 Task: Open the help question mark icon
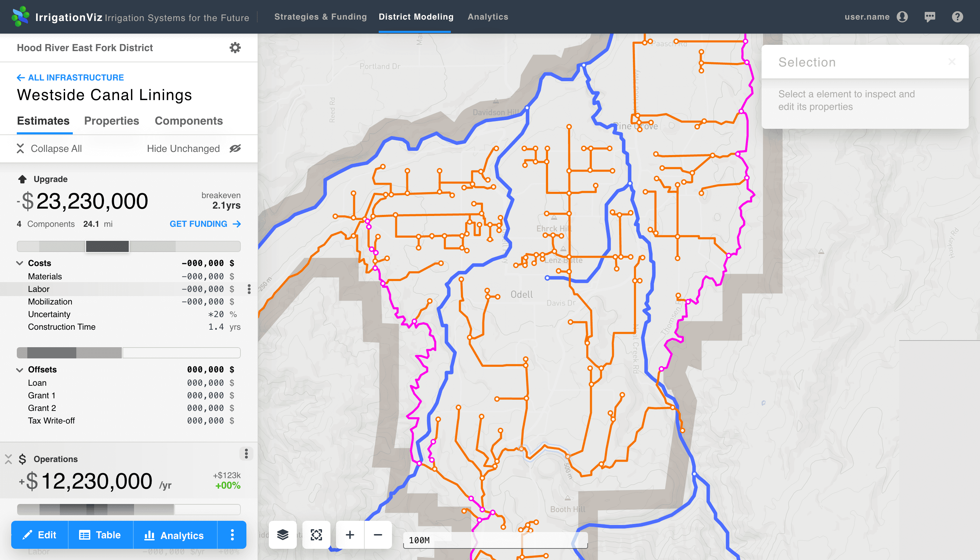[x=957, y=16]
